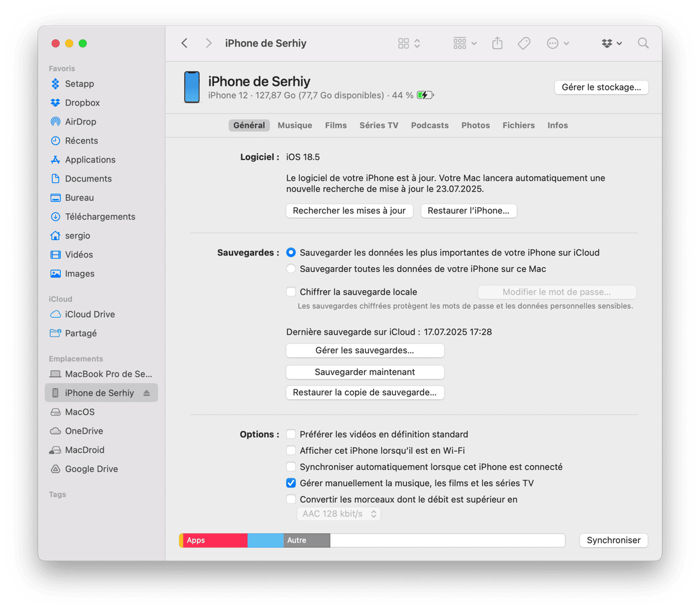The height and width of the screenshot is (611, 700).
Task: Click the red Apps storage segment
Action: pos(215,540)
